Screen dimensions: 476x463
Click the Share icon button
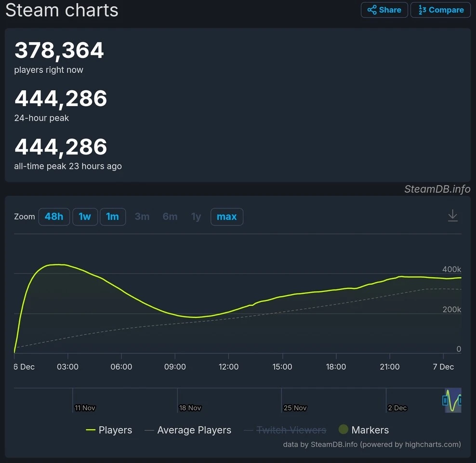pos(384,10)
